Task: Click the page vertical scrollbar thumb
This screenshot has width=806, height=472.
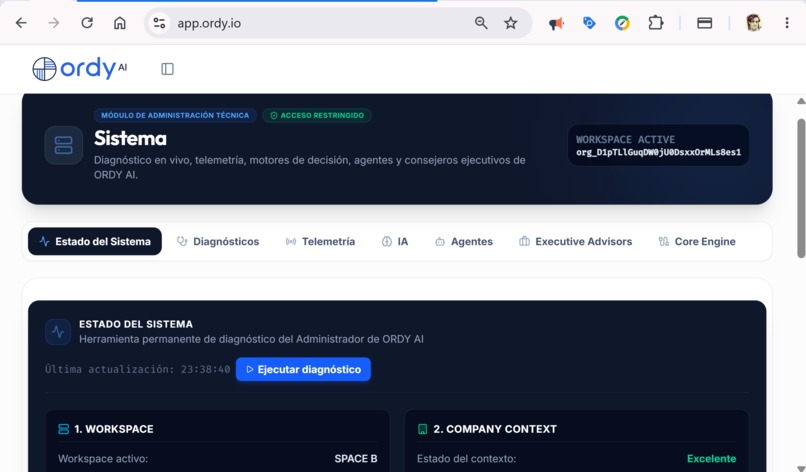Action: pyautogui.click(x=801, y=188)
